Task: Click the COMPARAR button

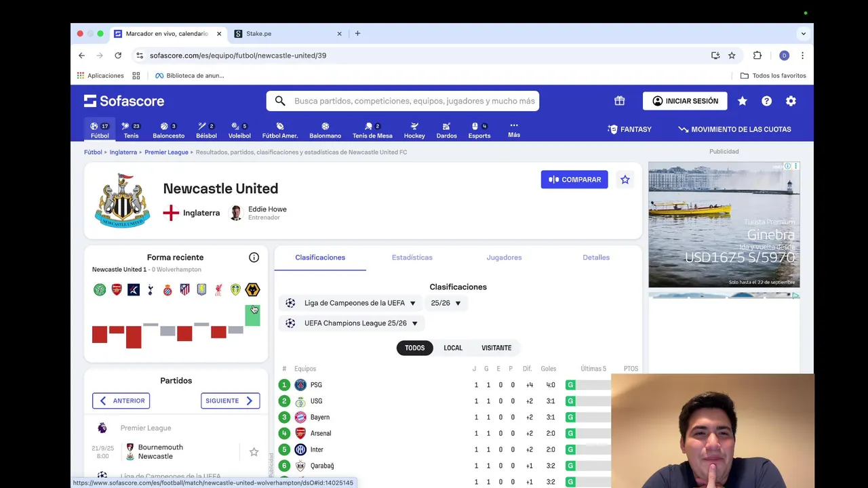Action: tap(574, 180)
